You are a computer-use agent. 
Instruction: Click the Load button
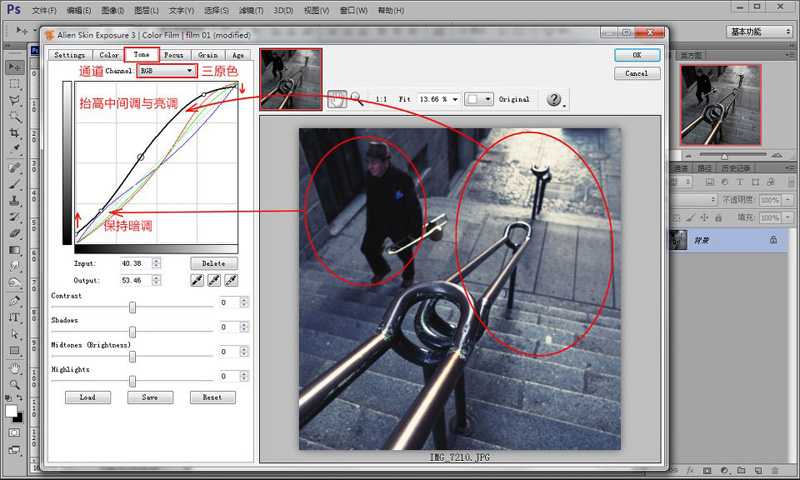coord(88,397)
